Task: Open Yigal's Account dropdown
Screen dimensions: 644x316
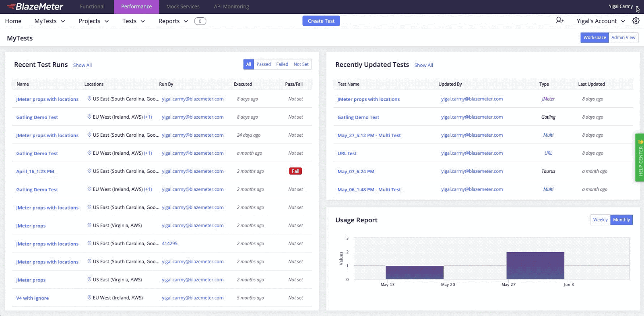Action: 601,21
